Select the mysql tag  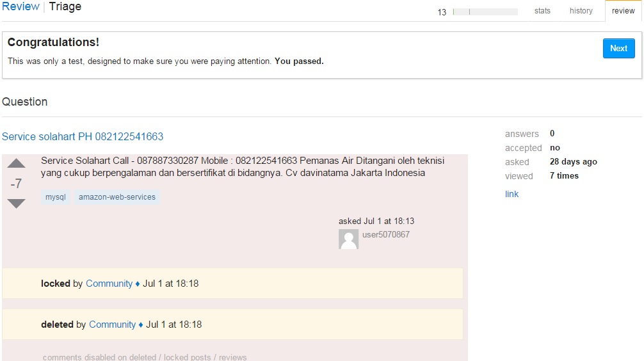tap(55, 197)
